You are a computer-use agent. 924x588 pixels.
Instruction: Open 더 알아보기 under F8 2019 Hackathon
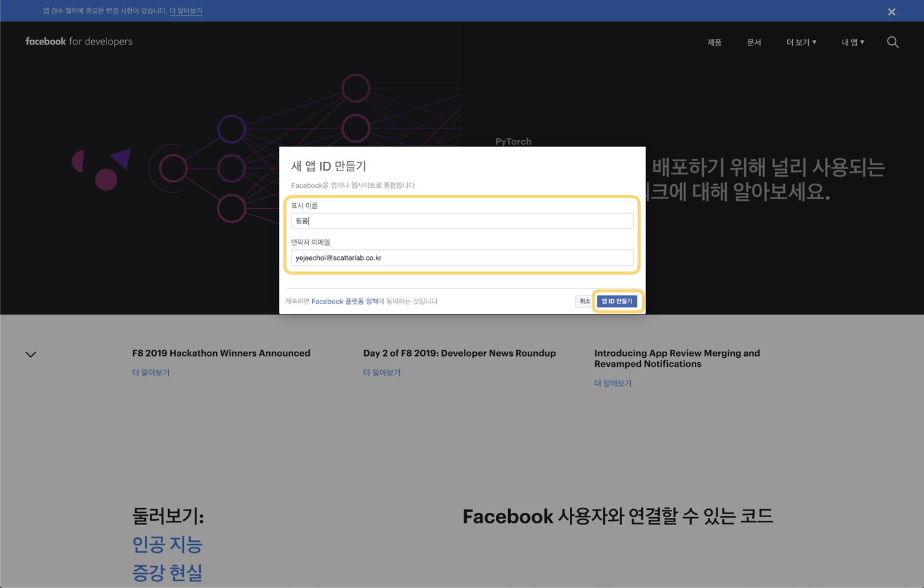(x=151, y=373)
